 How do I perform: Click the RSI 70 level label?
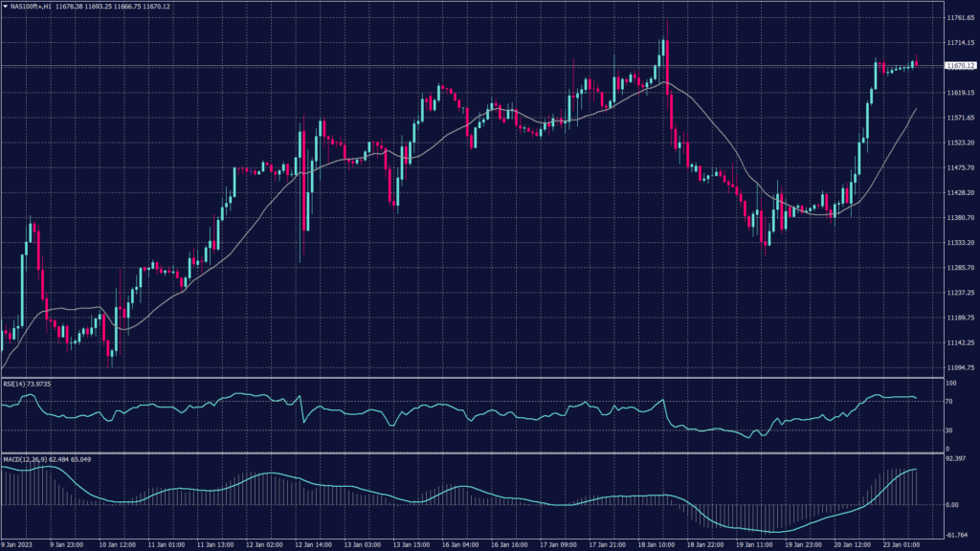click(949, 403)
